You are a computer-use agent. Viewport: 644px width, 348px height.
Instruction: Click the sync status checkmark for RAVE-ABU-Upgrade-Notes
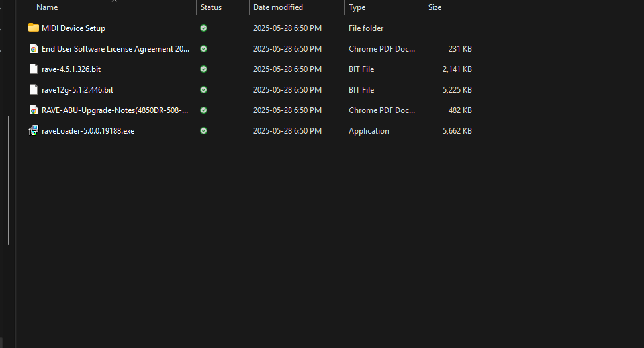[203, 110]
